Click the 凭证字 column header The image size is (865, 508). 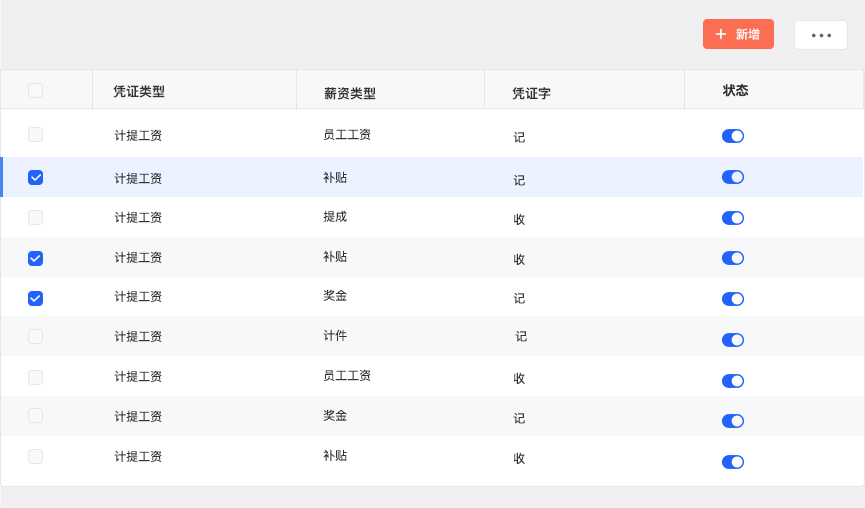point(531,93)
